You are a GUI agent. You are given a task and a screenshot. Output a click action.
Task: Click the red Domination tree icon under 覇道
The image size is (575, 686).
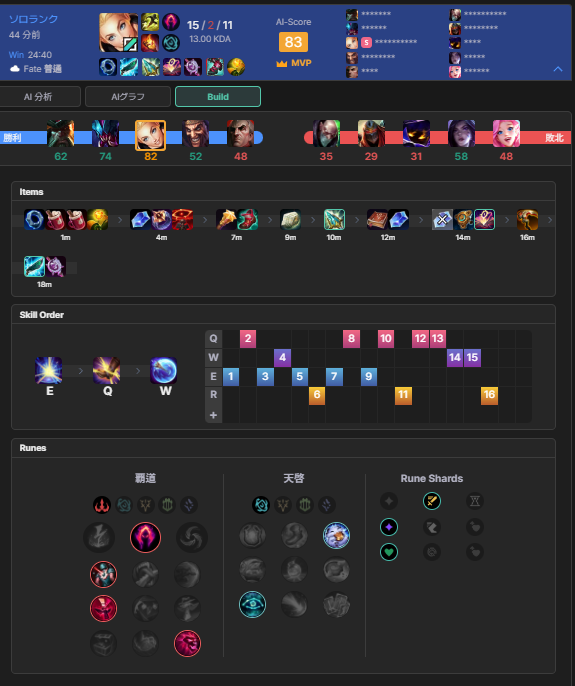(102, 505)
